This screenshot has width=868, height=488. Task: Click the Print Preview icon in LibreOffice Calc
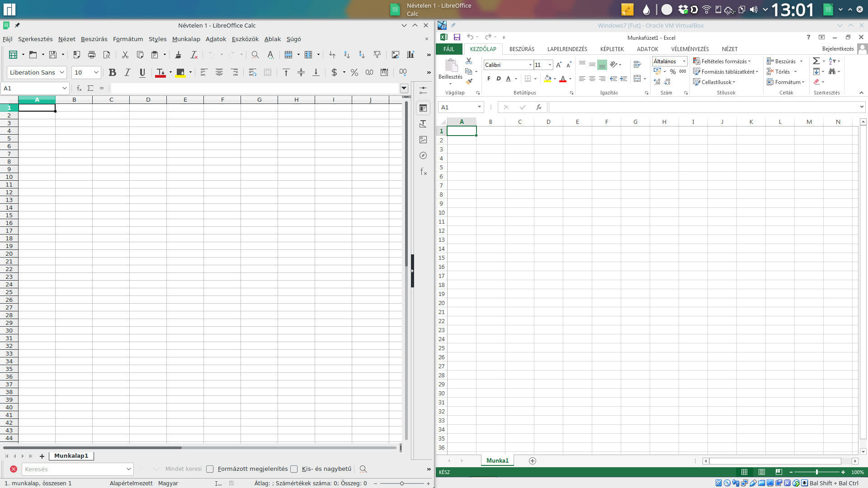pyautogui.click(x=107, y=55)
